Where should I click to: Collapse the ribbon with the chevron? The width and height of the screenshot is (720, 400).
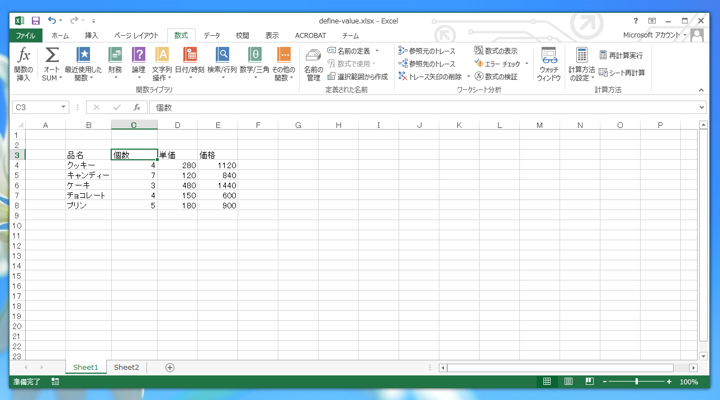(x=701, y=90)
